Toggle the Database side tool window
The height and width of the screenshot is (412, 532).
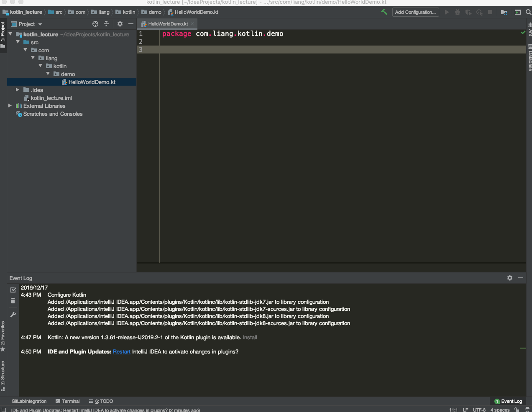(529, 58)
